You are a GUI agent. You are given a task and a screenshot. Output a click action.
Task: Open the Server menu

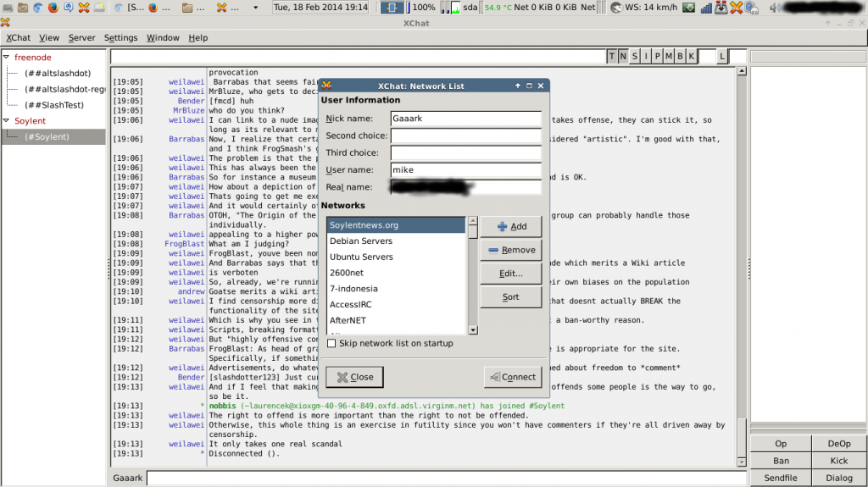click(81, 38)
